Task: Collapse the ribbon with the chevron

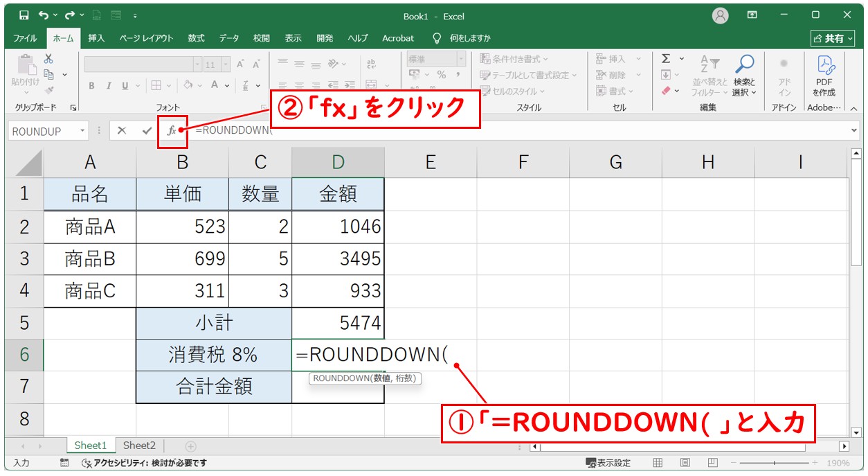Action: (x=853, y=108)
